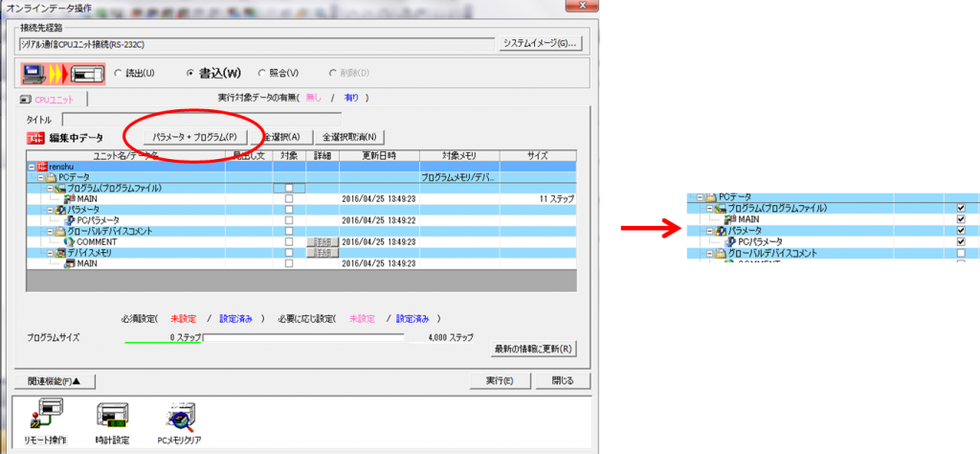Check MAIN checkbox under デバイスメモリ

coord(289,263)
